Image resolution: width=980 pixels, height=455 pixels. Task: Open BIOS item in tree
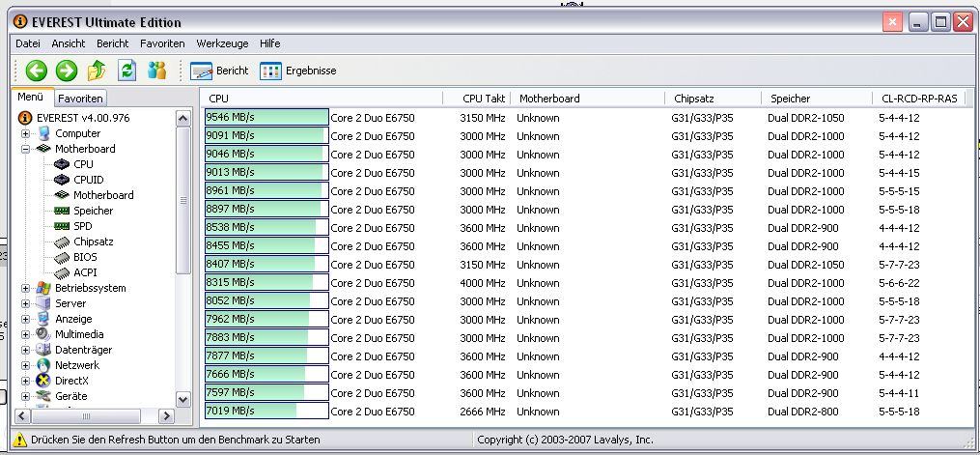pyautogui.click(x=85, y=257)
